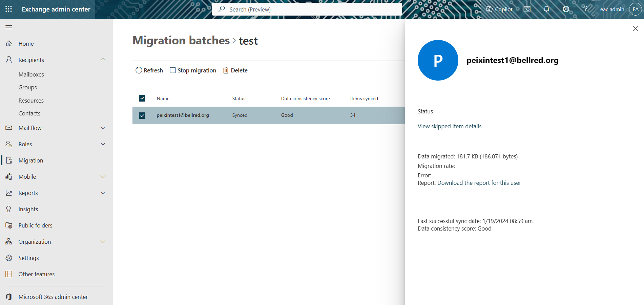Open the Mailboxes menu entry
Image resolution: width=644 pixels, height=305 pixels.
tap(31, 74)
